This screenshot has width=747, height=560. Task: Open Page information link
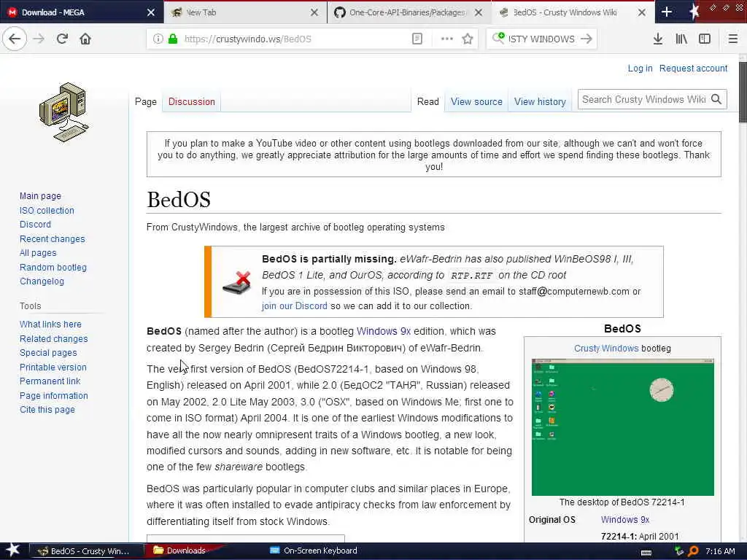pyautogui.click(x=54, y=395)
